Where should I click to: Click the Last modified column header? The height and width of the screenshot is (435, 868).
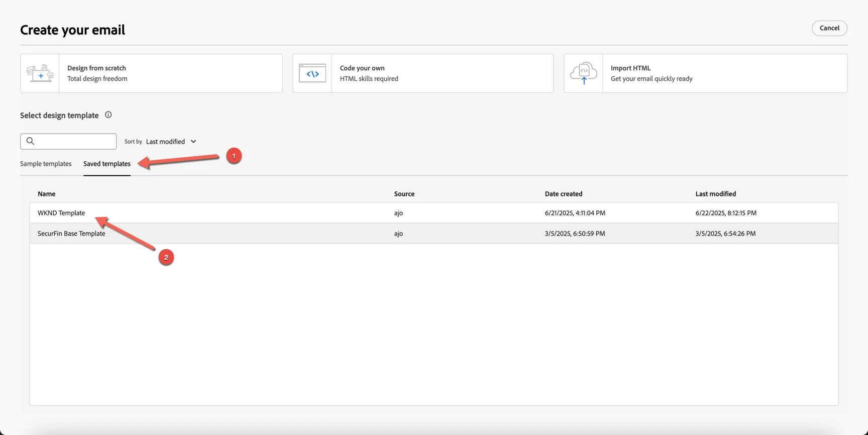[716, 194]
